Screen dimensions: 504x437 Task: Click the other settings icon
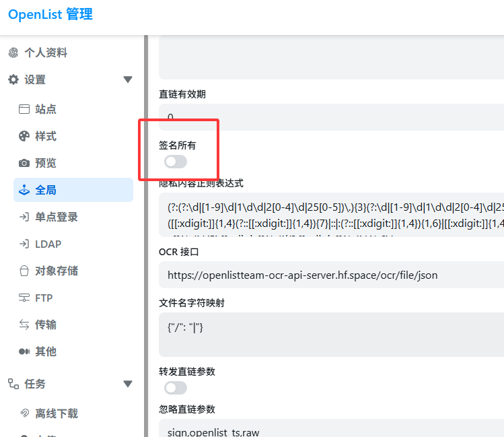point(24,351)
